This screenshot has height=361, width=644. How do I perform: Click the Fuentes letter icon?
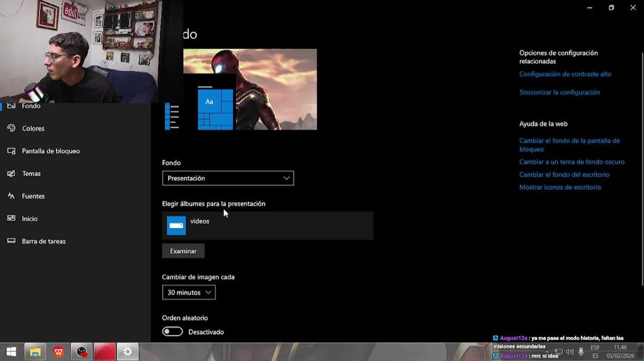[11, 196]
